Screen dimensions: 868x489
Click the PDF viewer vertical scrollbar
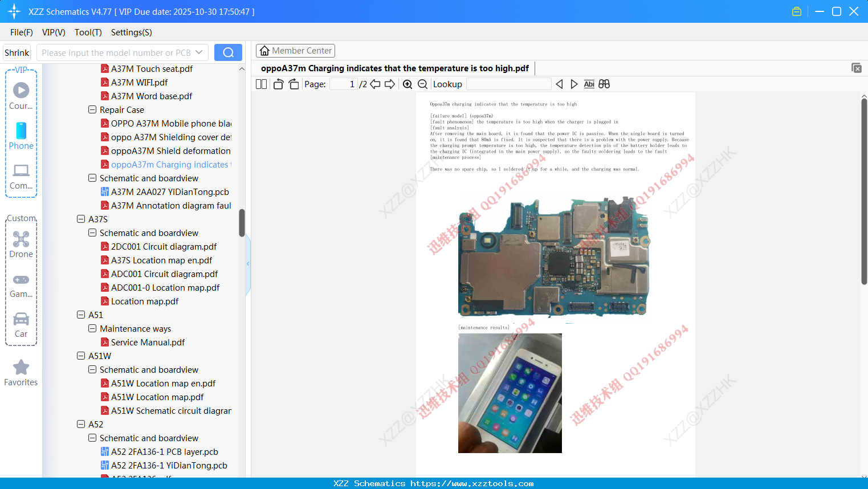click(864, 191)
